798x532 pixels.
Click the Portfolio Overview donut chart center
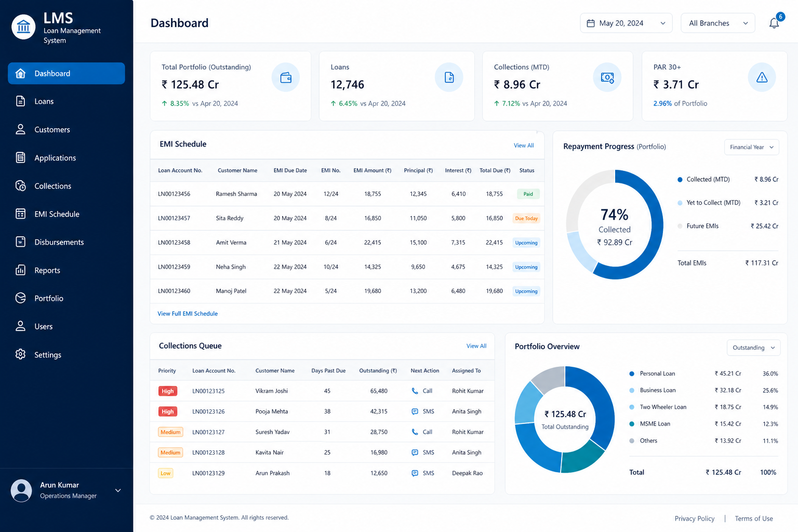coord(565,420)
